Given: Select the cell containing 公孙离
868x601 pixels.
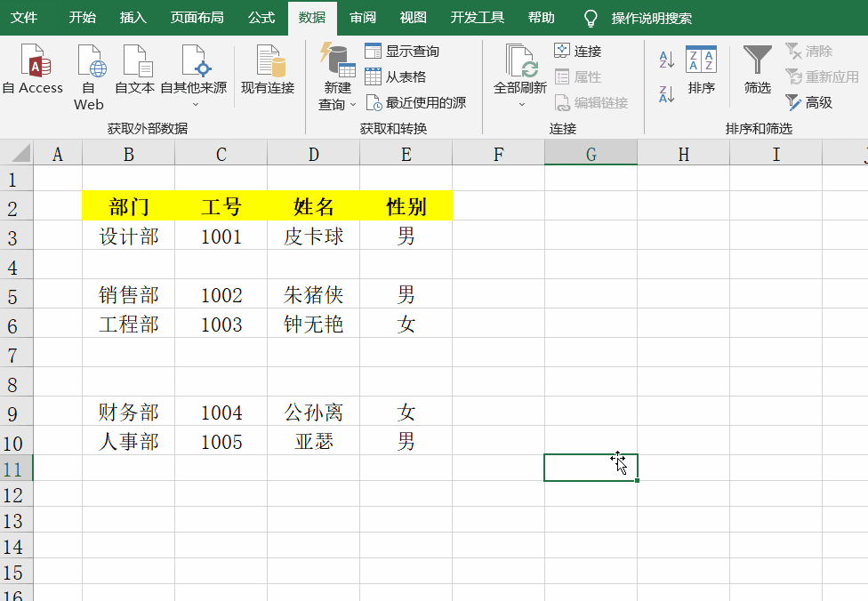Looking at the screenshot, I should [x=313, y=412].
